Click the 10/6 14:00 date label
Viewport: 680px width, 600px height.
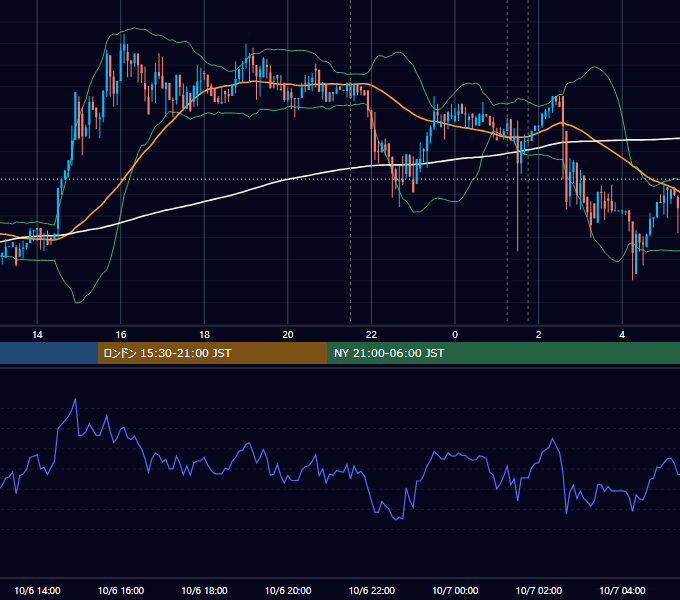click(37, 590)
